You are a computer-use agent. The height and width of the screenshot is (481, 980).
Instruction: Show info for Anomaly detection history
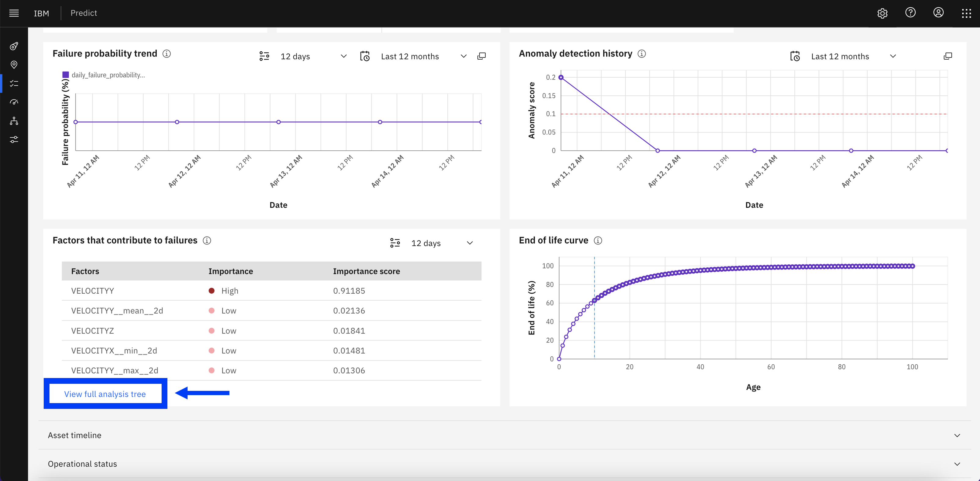coord(642,54)
